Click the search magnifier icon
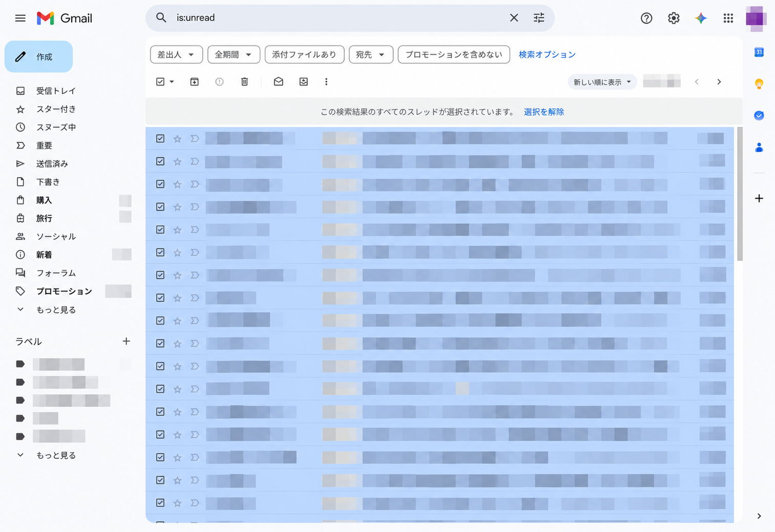This screenshot has height=532, width=775. 161,18
